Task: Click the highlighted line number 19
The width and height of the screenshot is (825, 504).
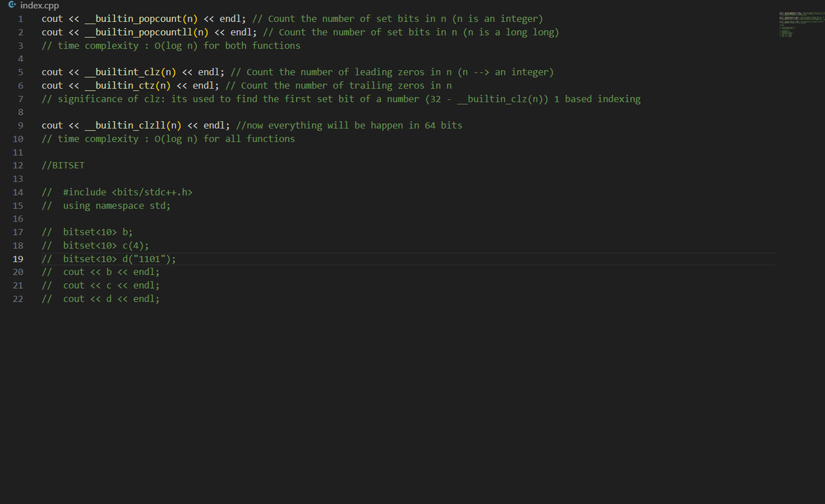Action: (19, 259)
